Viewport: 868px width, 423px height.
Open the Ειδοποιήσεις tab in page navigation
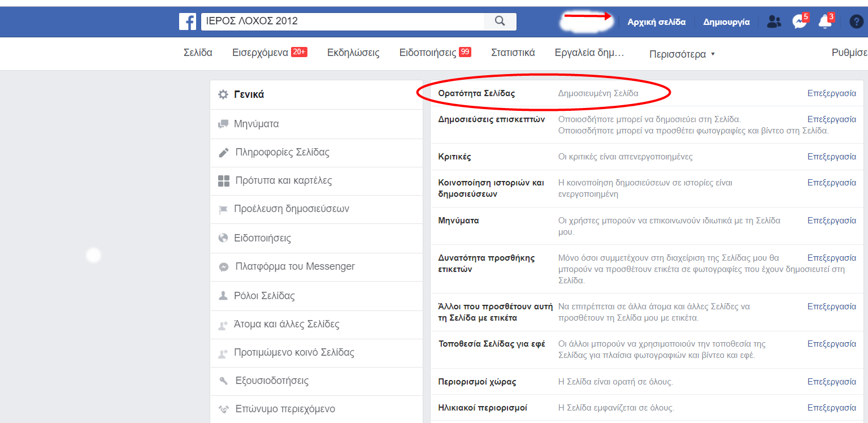[435, 53]
